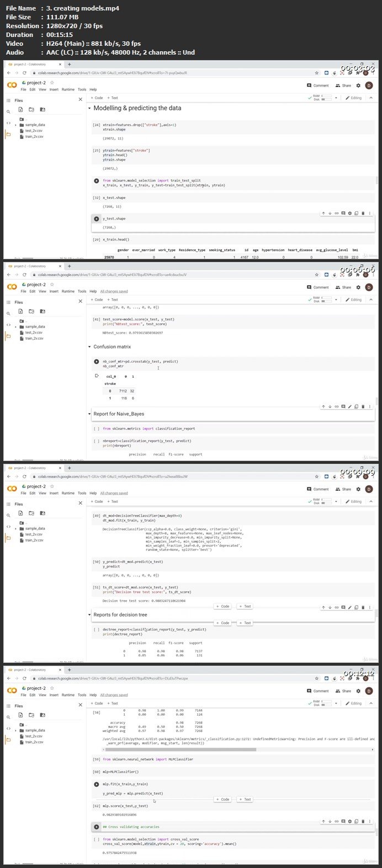Image resolution: width=382 pixels, height=868 pixels.
Task: Click the D account avatar in 00:03:03 frame
Action: point(369,85)
